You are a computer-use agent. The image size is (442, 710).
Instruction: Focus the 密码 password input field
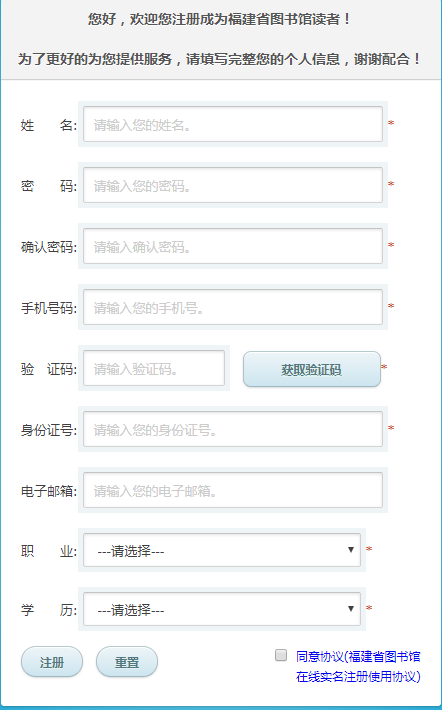pyautogui.click(x=233, y=185)
